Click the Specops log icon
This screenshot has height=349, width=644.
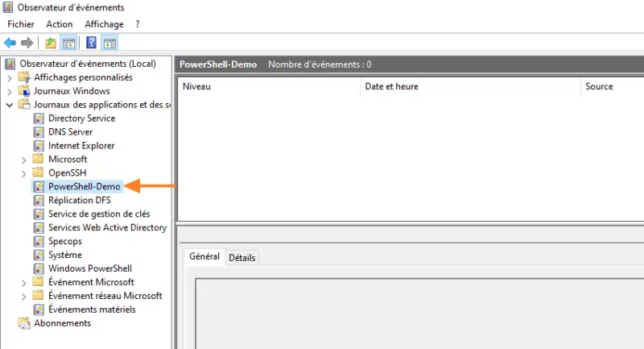(x=39, y=241)
